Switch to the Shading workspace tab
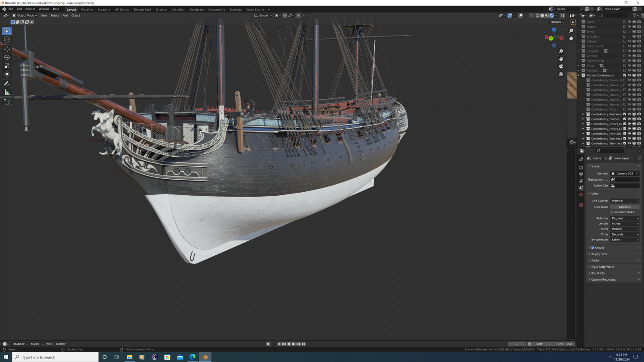Screen dimensions: 644x362 pyautogui.click(x=161, y=9)
